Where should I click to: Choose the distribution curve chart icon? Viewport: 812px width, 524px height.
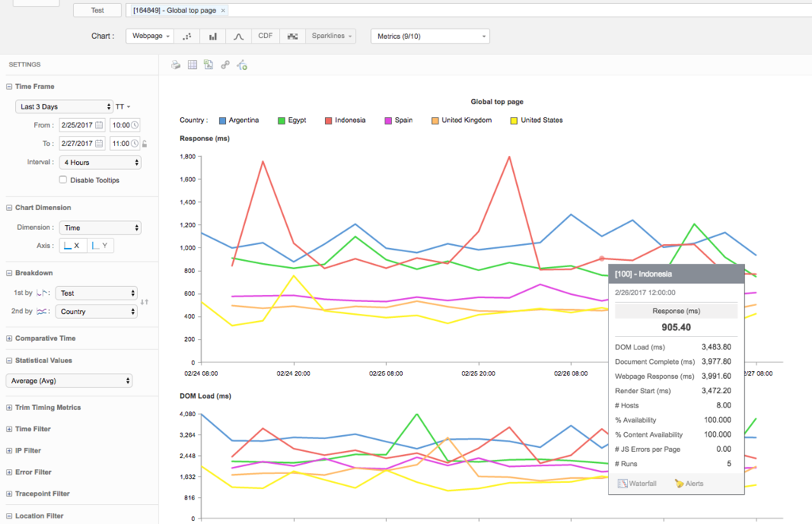pyautogui.click(x=239, y=36)
